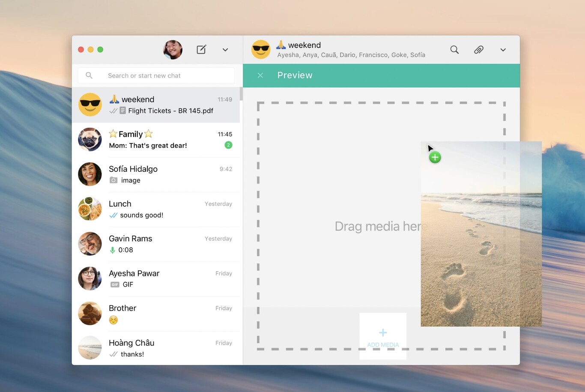Viewport: 585px width, 392px height.
Task: Click the green plus drag badge
Action: 435,157
